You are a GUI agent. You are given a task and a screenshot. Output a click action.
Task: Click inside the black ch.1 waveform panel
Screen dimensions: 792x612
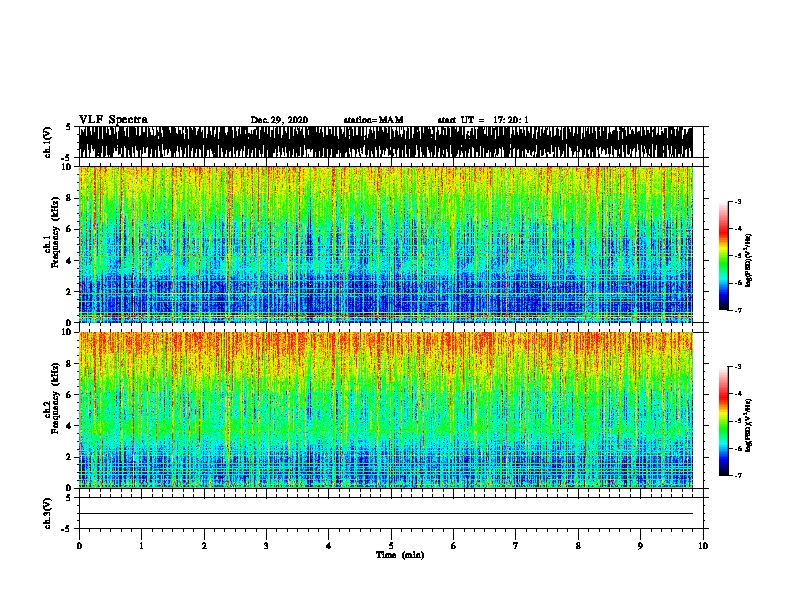pyautogui.click(x=385, y=142)
